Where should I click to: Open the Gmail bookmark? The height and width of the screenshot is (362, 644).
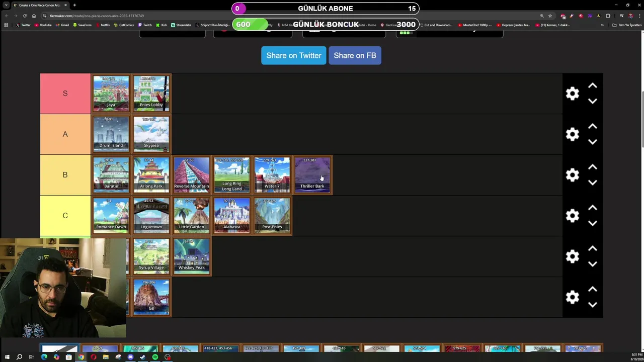pos(62,25)
